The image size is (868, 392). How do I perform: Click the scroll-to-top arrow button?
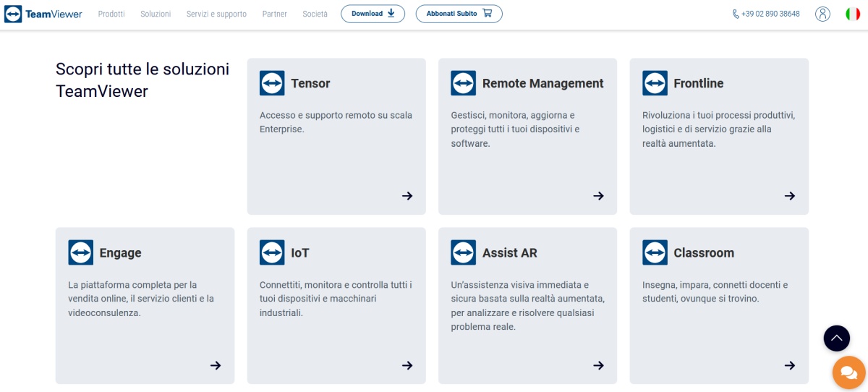tap(837, 338)
